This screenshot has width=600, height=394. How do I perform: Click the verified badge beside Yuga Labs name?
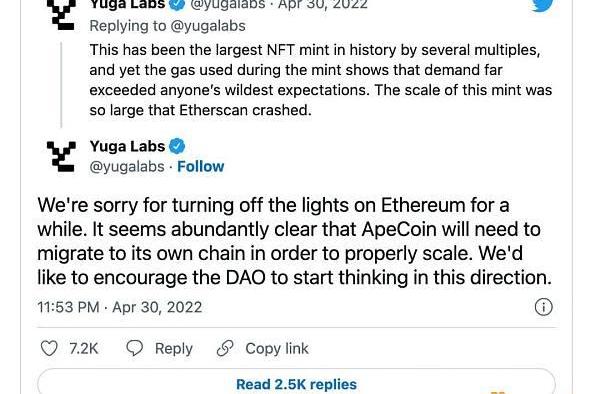pos(177,147)
